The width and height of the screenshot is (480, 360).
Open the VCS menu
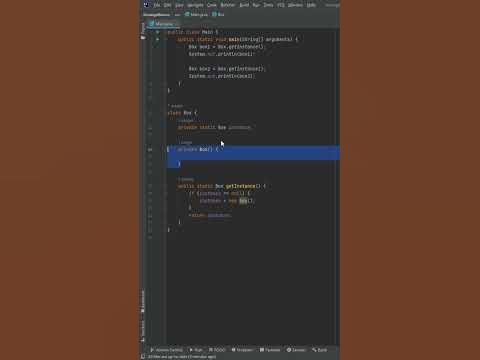[281, 5]
